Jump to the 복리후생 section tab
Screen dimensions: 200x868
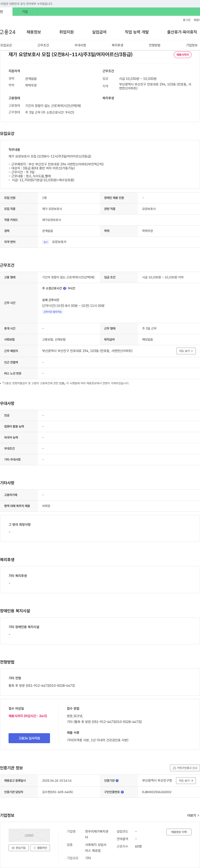(x=117, y=45)
